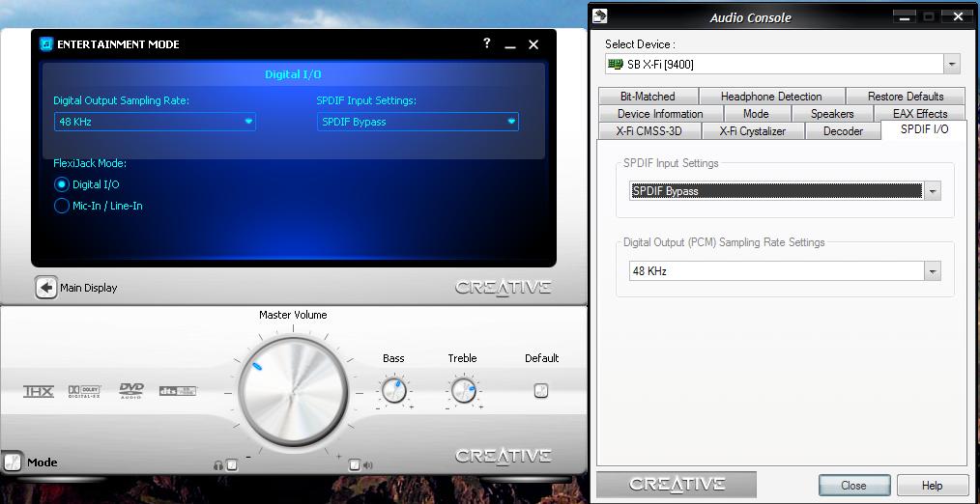
Task: Click the DVD Audio logo icon
Action: tap(131, 390)
